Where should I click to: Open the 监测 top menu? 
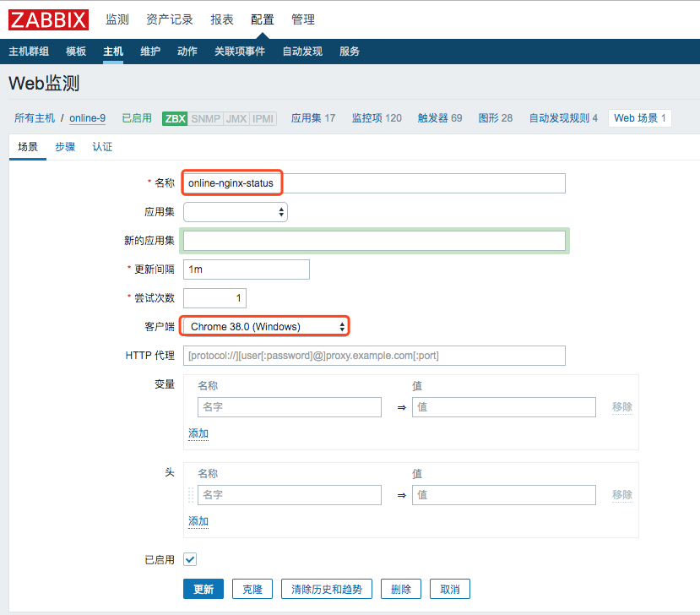pyautogui.click(x=117, y=19)
